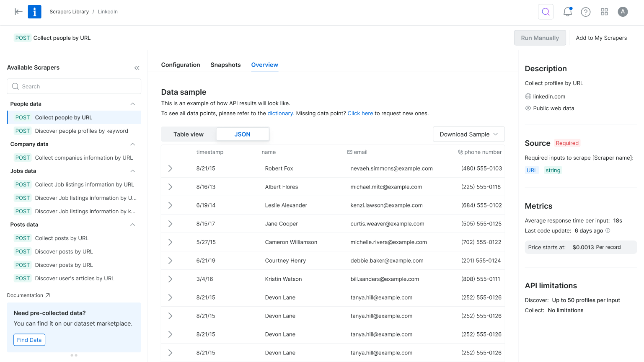Open the user avatar 'A' menu
The height and width of the screenshot is (362, 644).
623,12
